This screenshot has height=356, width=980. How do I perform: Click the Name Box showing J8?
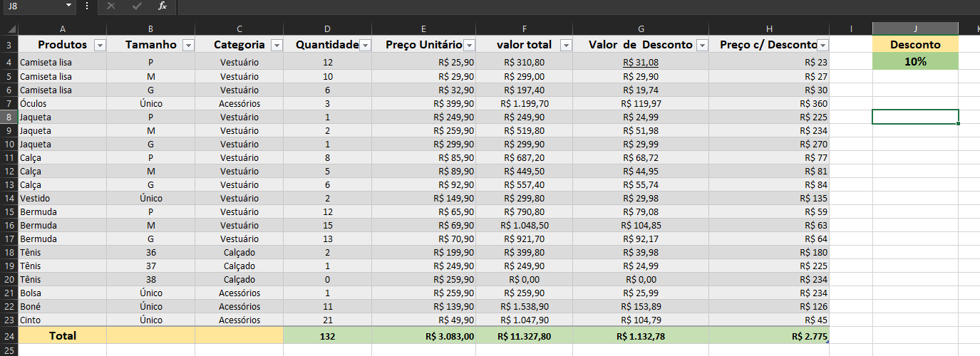[x=32, y=6]
